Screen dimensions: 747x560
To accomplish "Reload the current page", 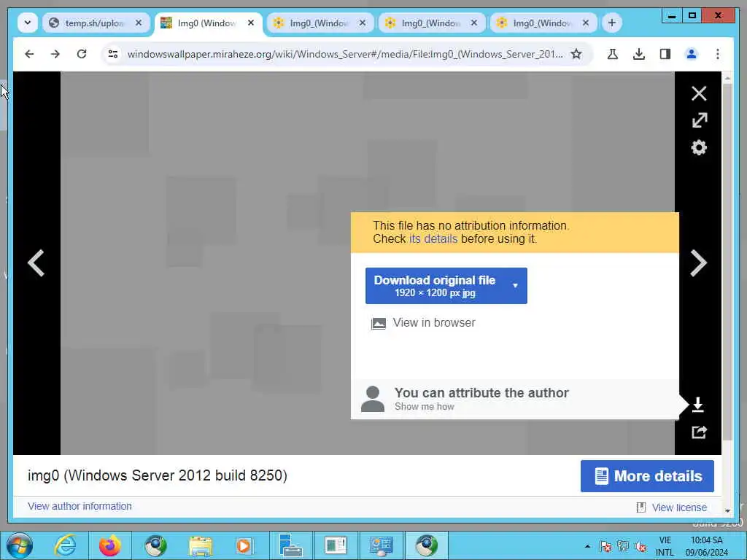I will (82, 54).
